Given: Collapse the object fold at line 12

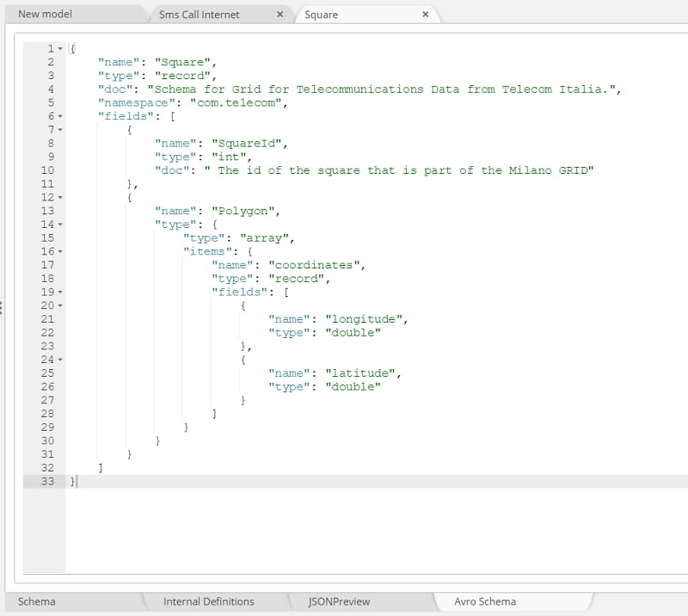Looking at the screenshot, I should click(60, 198).
